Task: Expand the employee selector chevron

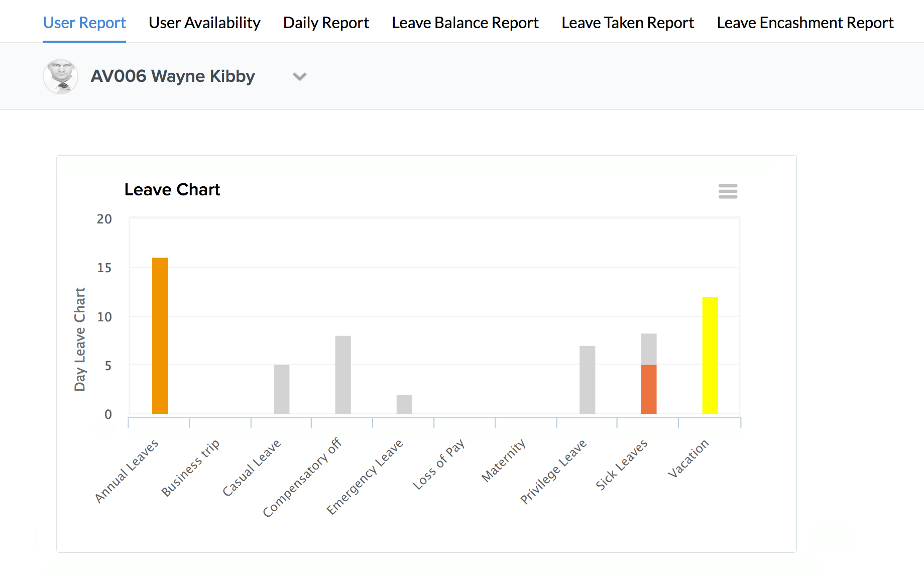Action: point(299,77)
